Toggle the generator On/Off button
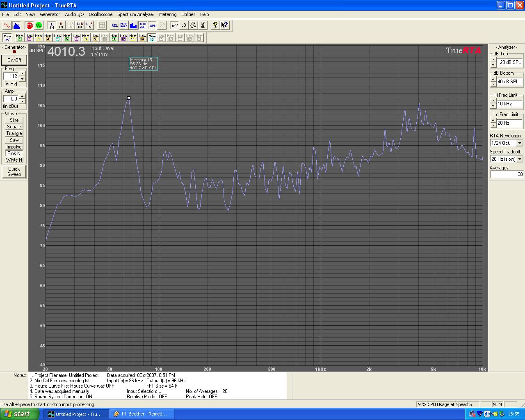525x420 pixels. click(x=14, y=60)
